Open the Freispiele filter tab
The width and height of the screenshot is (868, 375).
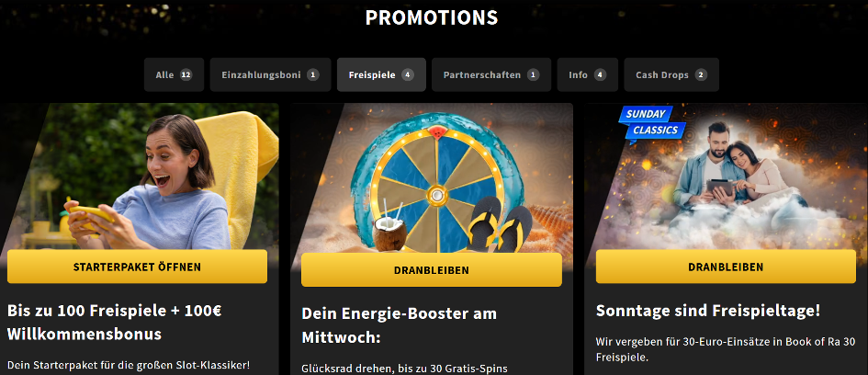pyautogui.click(x=381, y=74)
